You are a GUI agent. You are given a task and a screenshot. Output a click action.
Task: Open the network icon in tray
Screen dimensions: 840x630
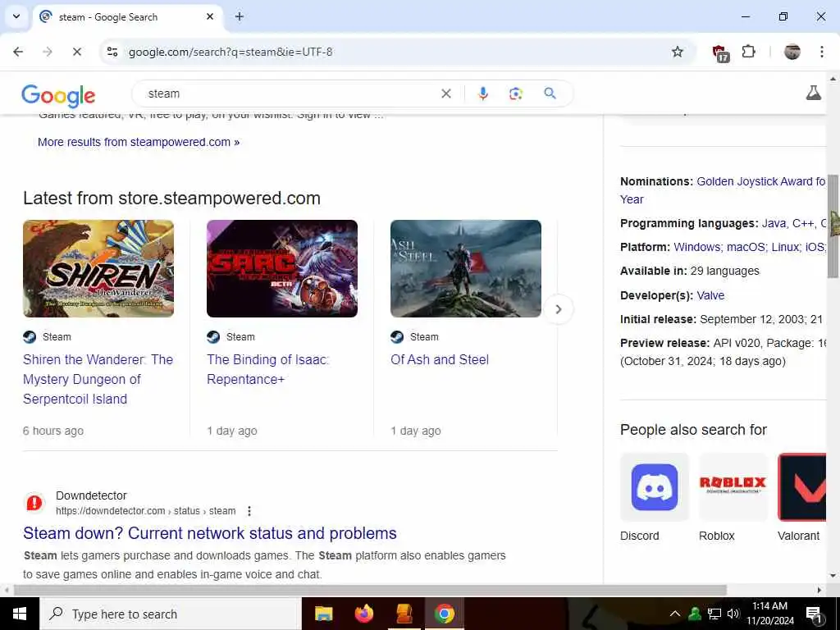click(x=714, y=614)
